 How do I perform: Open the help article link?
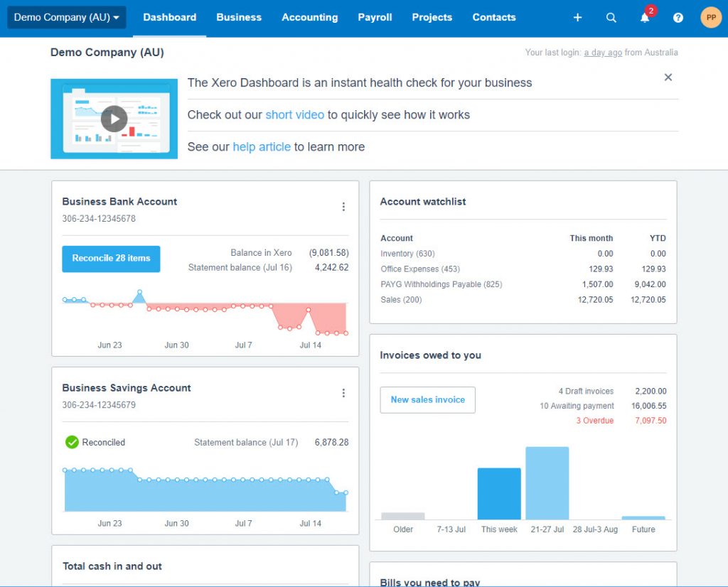tap(262, 146)
